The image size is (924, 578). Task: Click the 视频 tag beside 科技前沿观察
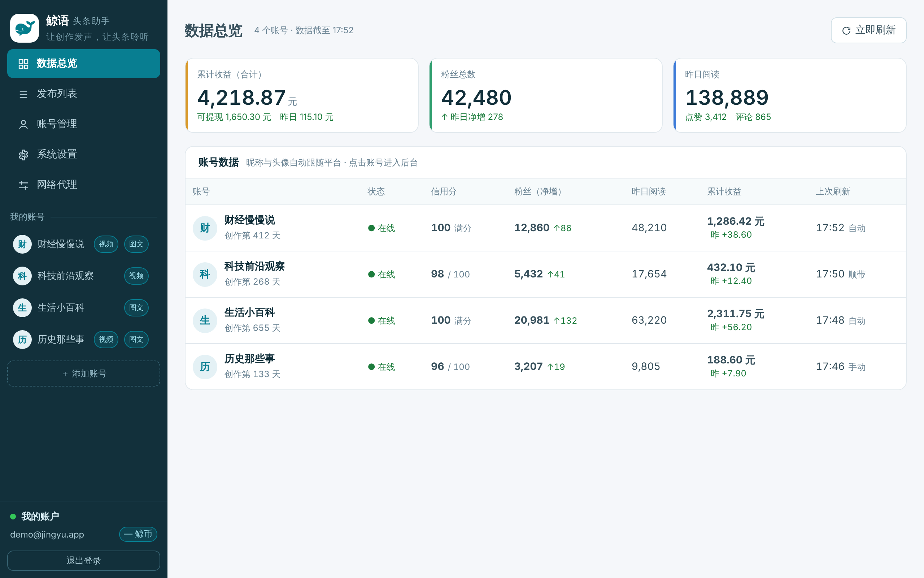click(x=136, y=276)
